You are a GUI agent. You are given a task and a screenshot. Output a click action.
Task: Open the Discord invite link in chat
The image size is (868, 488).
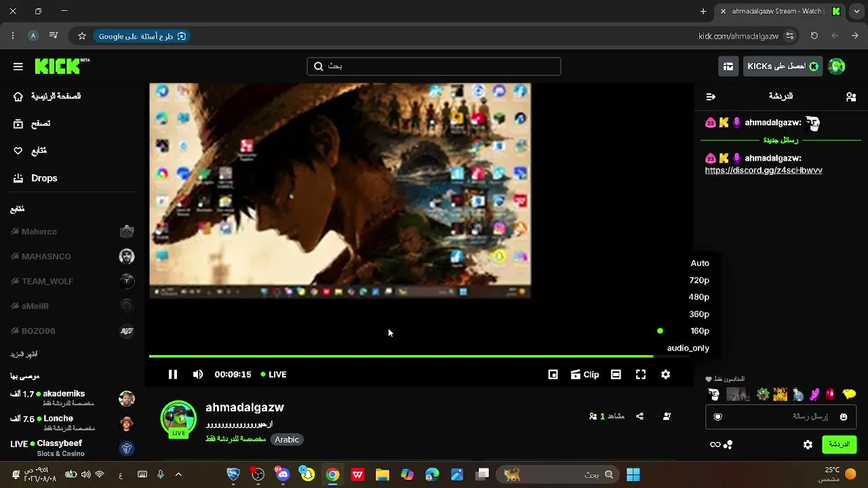click(764, 170)
